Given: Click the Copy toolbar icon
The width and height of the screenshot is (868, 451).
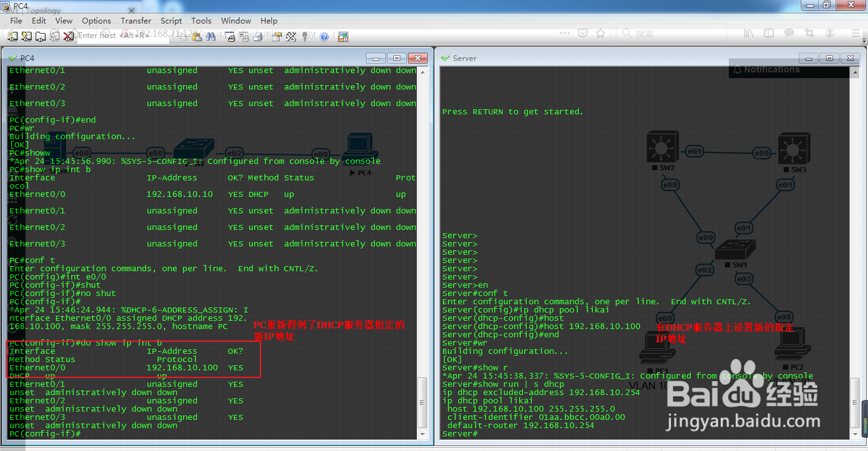Looking at the screenshot, I should point(182,36).
